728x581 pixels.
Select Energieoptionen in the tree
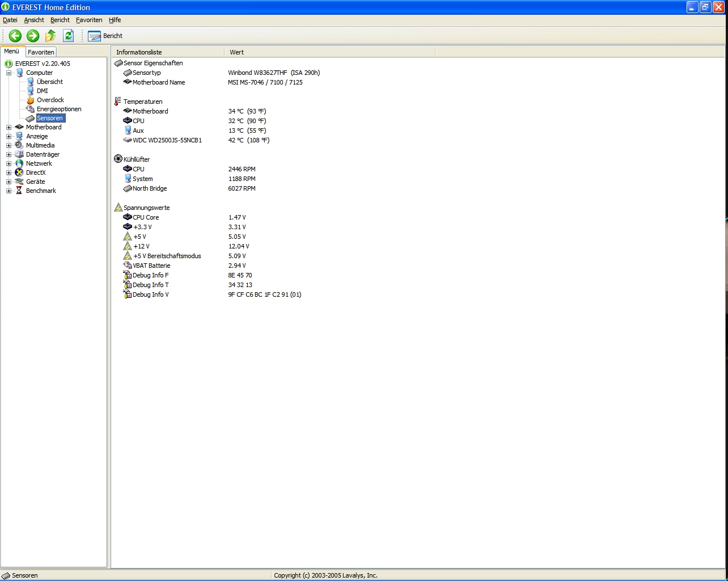59,109
